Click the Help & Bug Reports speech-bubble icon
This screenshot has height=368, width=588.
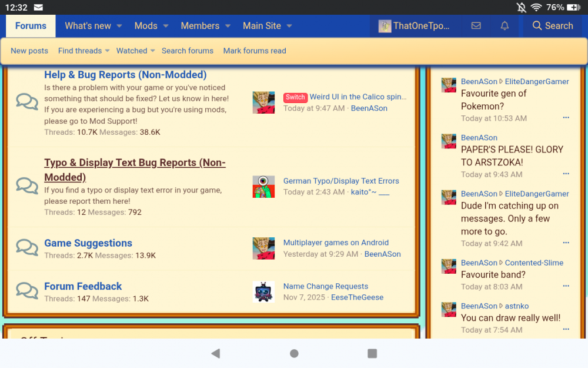[x=26, y=101]
